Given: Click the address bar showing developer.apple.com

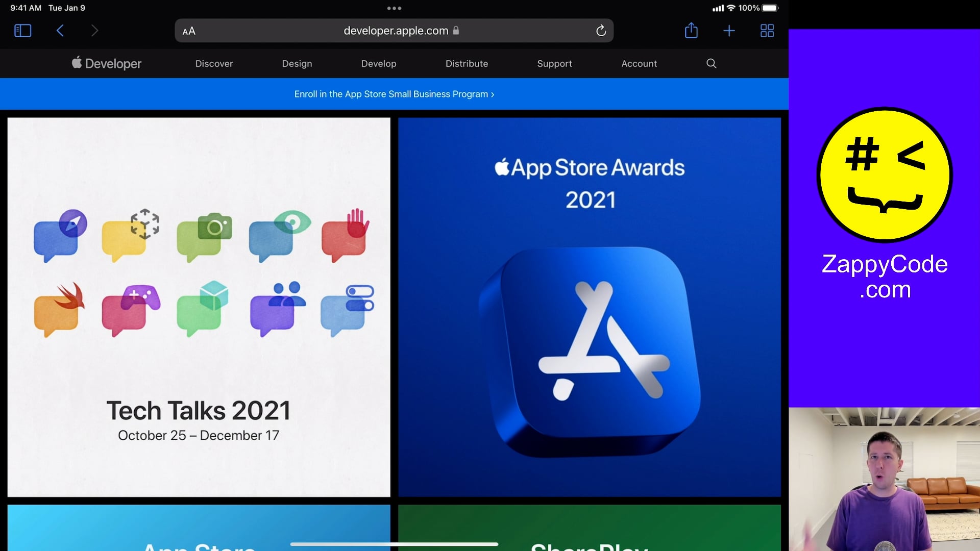Looking at the screenshot, I should [x=394, y=31].
